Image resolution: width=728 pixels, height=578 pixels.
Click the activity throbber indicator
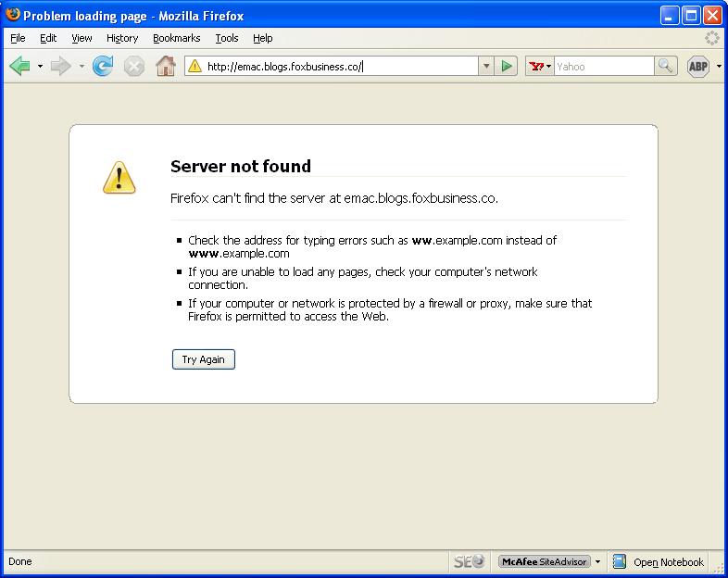pyautogui.click(x=711, y=38)
